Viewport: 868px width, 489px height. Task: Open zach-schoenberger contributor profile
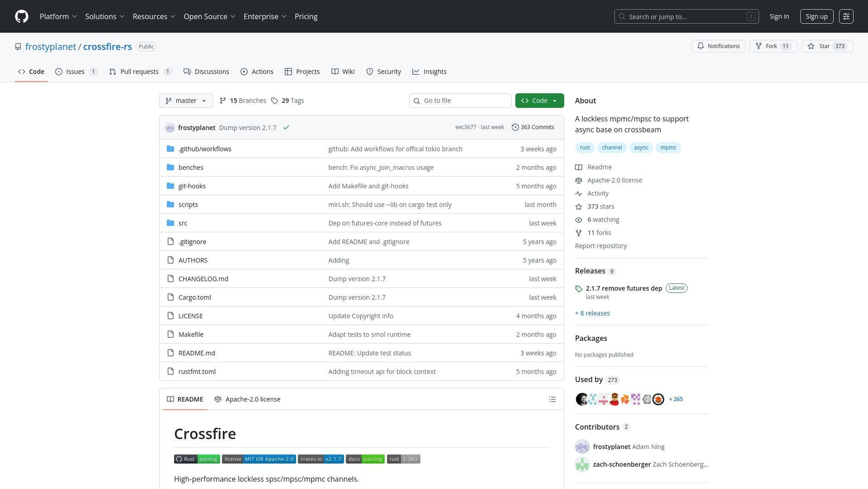[x=621, y=464]
